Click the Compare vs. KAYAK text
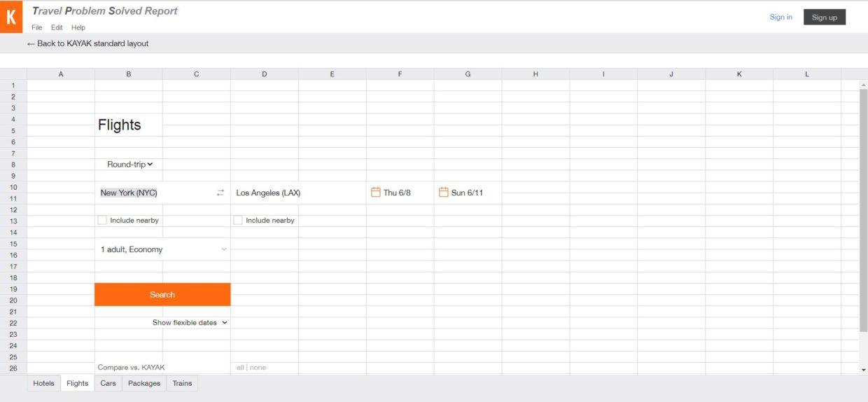 click(132, 368)
